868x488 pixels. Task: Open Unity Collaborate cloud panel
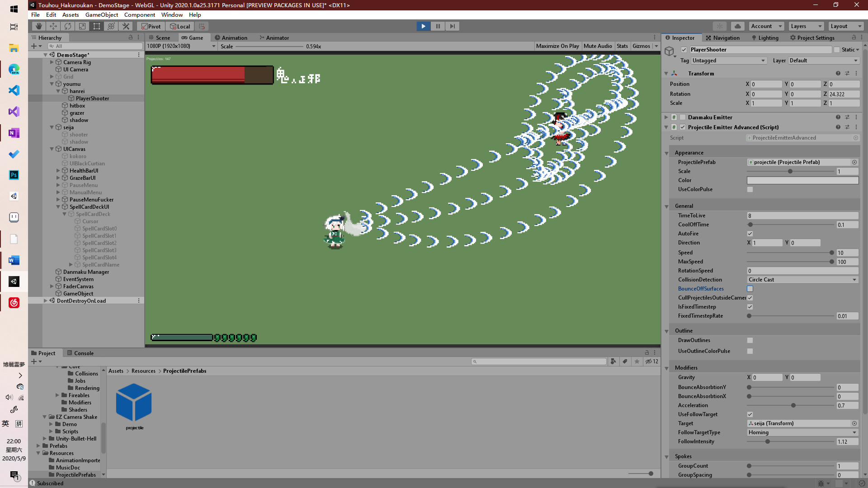tap(737, 26)
